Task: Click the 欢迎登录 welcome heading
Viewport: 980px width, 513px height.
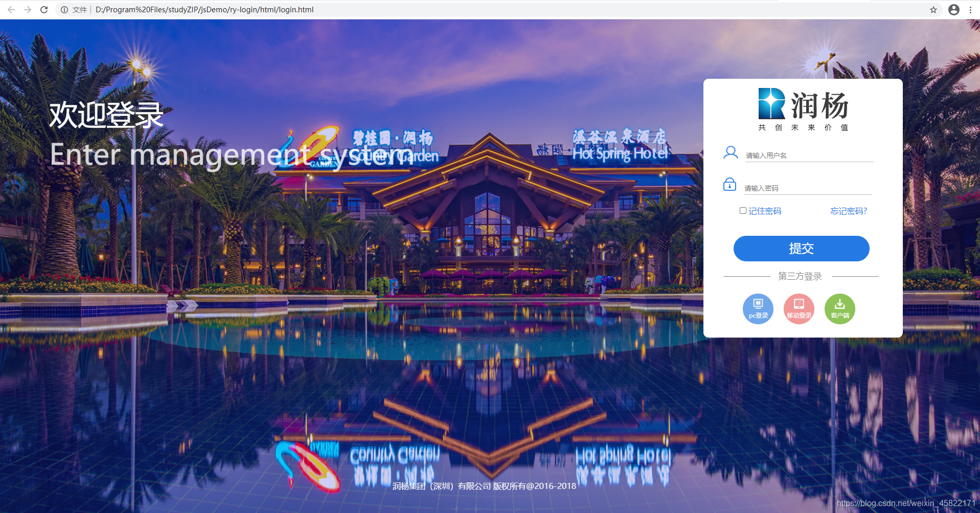Action: click(106, 115)
